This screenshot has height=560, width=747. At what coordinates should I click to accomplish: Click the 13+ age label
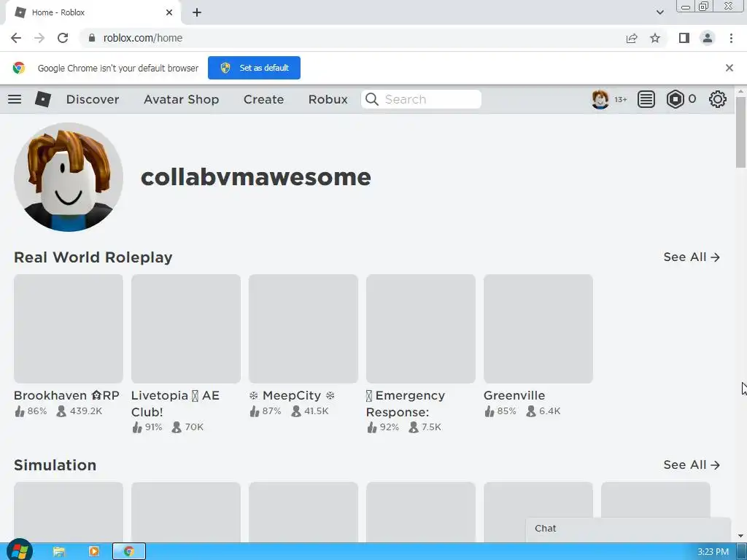coord(620,99)
